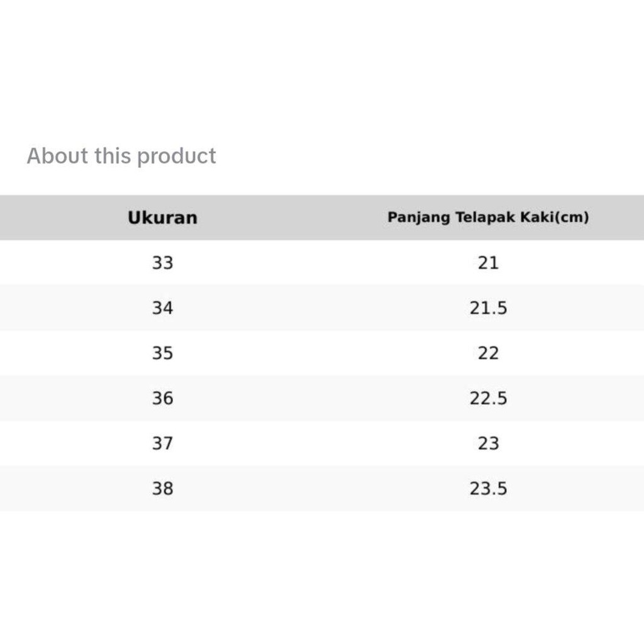Click the About this product heading
This screenshot has height=644, width=644.
[121, 156]
